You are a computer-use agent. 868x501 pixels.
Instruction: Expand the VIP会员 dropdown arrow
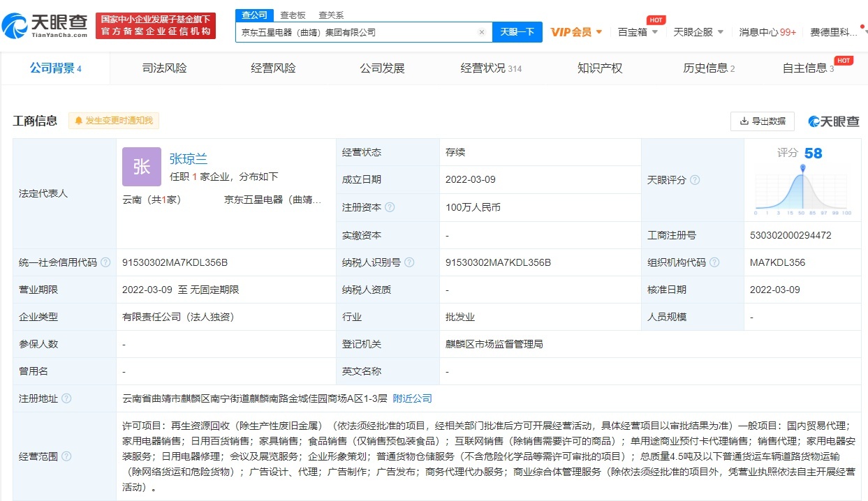point(599,32)
